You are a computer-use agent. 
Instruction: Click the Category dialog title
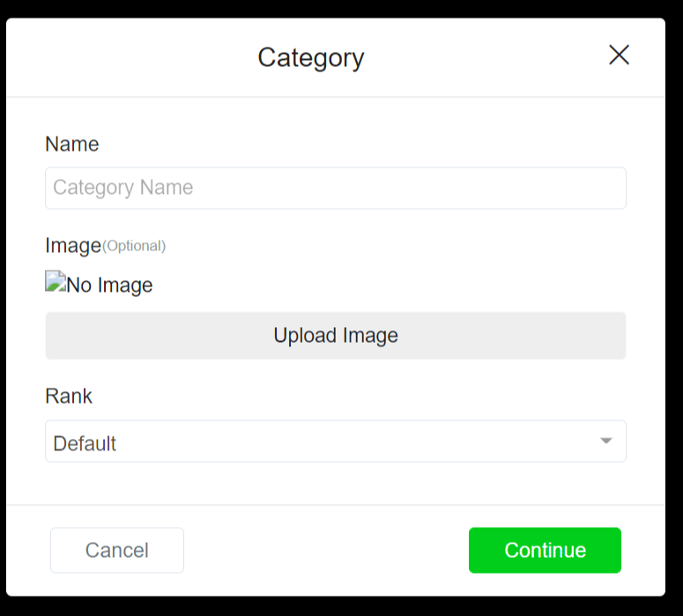point(311,58)
